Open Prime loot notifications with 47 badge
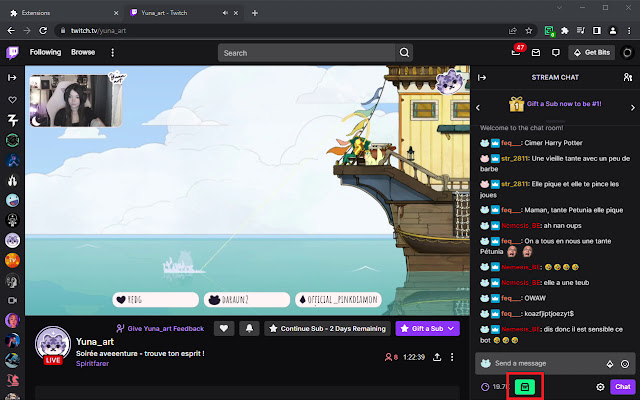640x400 pixels. click(x=517, y=52)
